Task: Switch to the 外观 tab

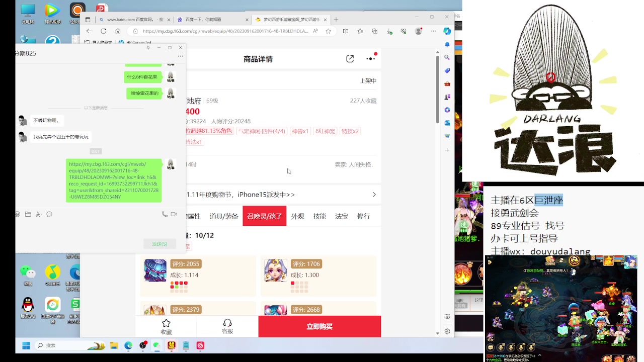Action: 298,216
